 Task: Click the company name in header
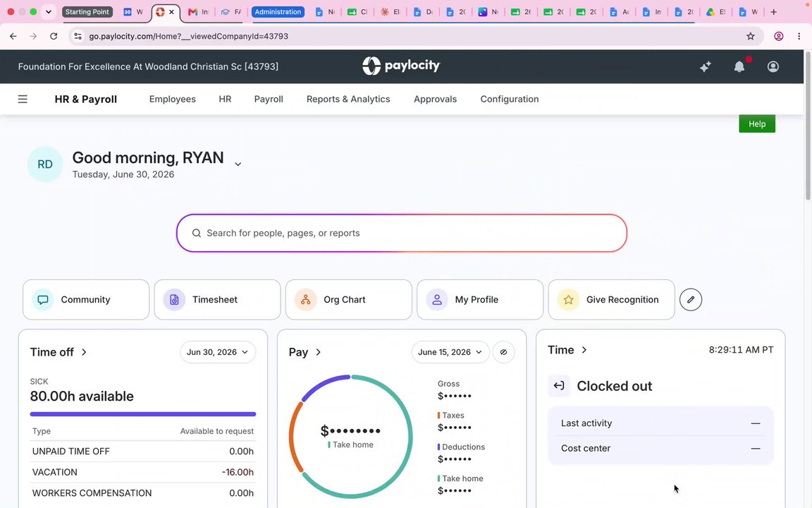[148, 66]
